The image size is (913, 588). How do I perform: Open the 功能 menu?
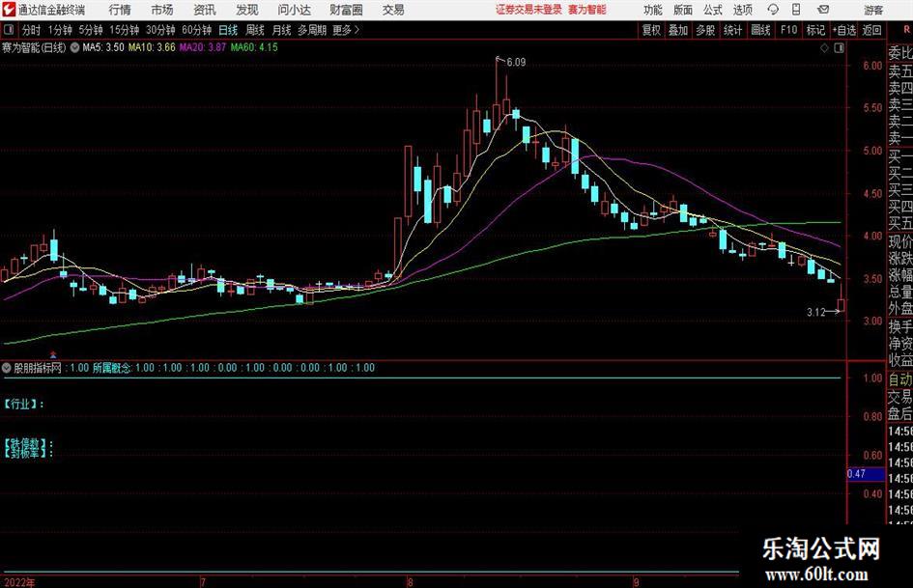pyautogui.click(x=653, y=10)
